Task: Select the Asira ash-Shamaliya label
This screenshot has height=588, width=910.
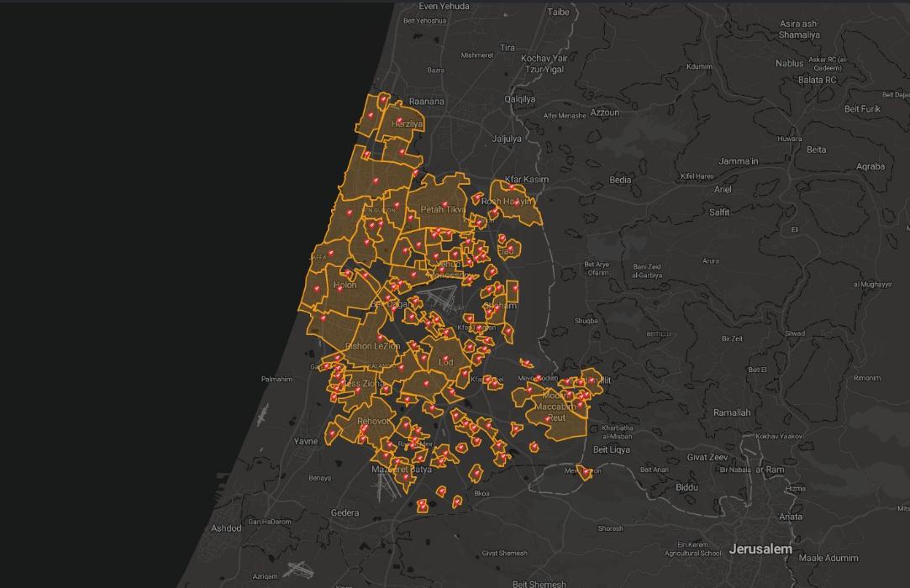Action: 799,29
